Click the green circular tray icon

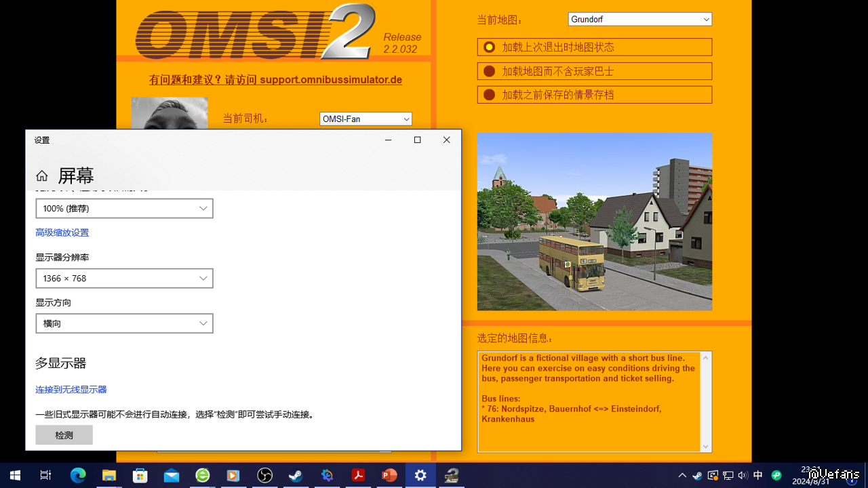click(x=776, y=475)
